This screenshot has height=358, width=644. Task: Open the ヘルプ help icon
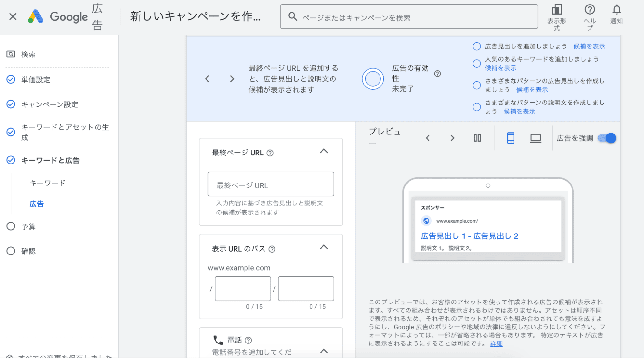[x=590, y=10]
